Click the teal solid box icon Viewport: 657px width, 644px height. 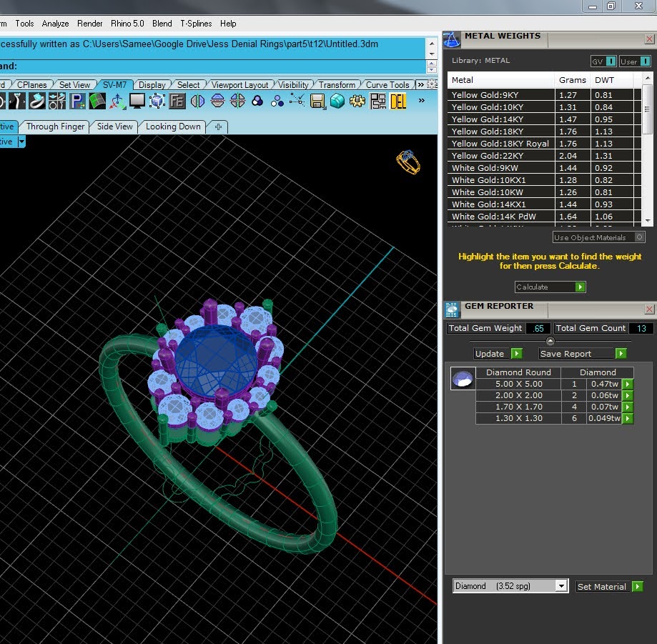point(337,101)
